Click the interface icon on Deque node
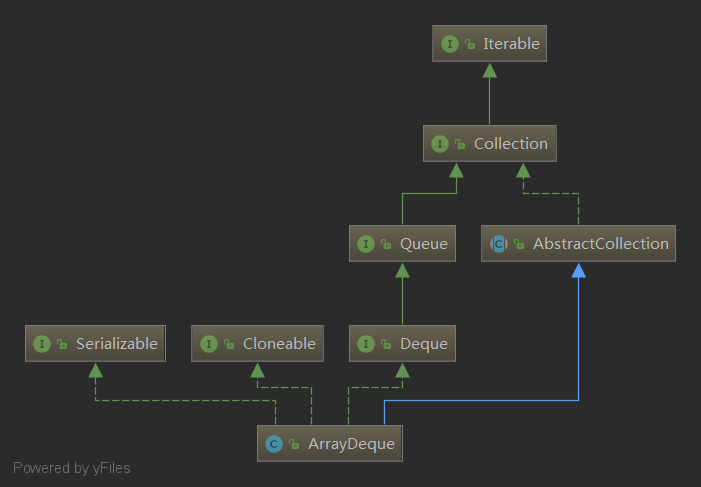 [x=367, y=344]
